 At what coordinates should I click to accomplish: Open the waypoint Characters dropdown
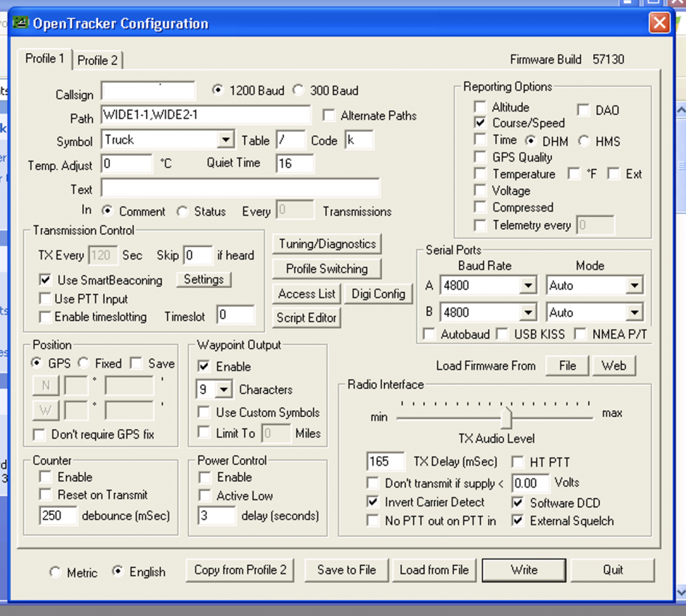[x=224, y=389]
